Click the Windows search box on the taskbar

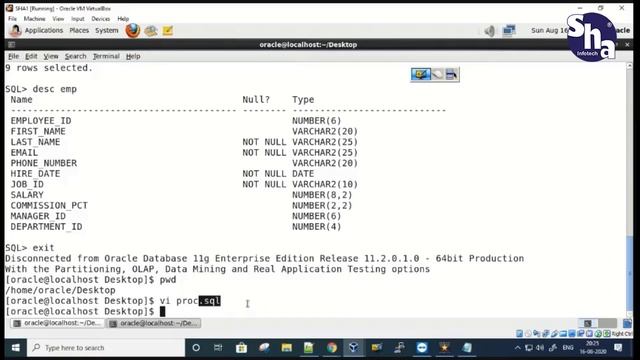click(x=106, y=348)
